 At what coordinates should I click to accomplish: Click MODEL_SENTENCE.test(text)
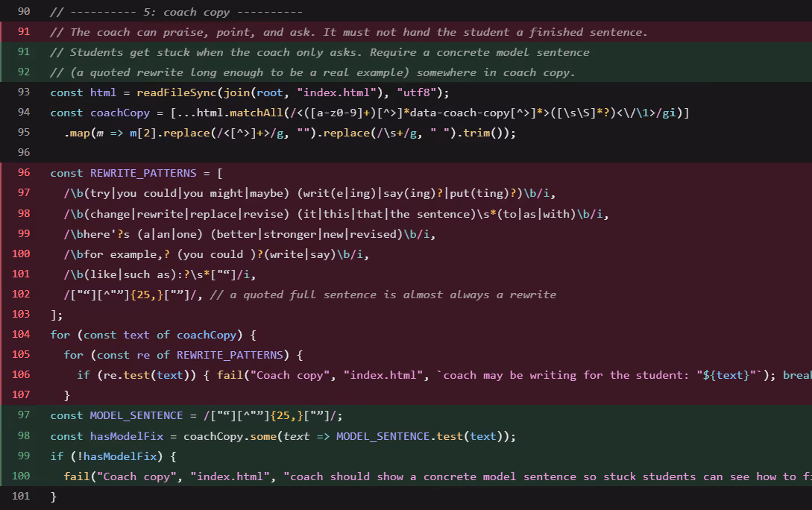[x=420, y=436]
